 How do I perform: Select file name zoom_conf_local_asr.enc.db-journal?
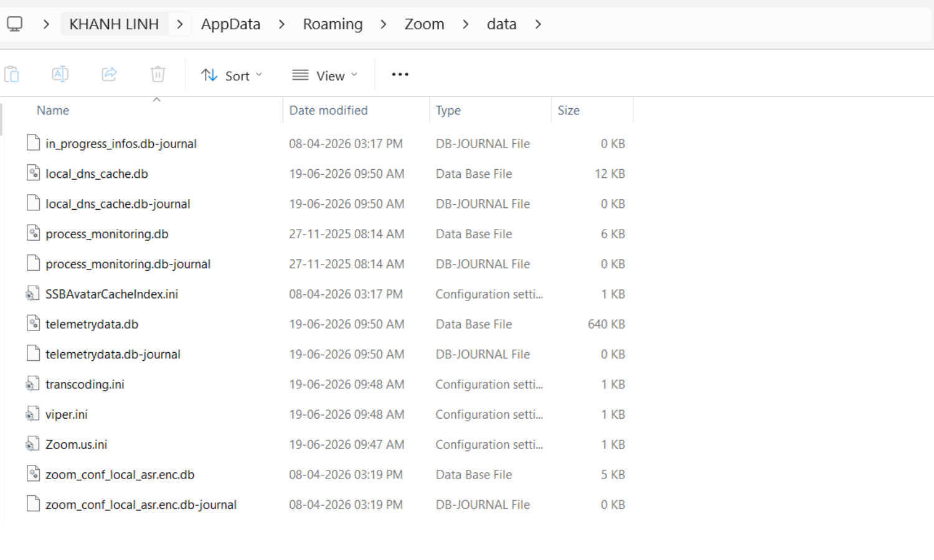(141, 505)
